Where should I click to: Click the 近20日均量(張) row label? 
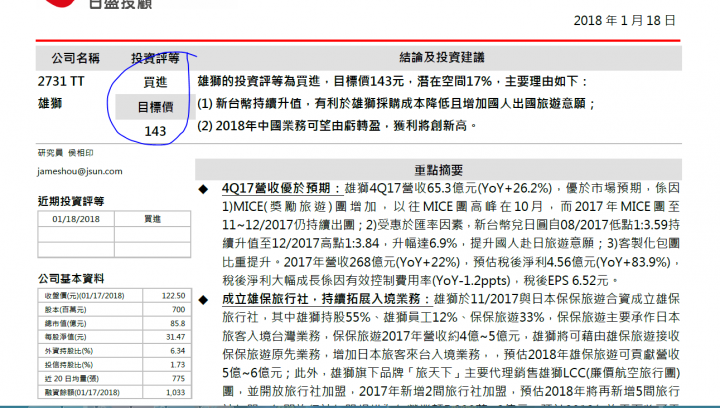click(x=72, y=379)
